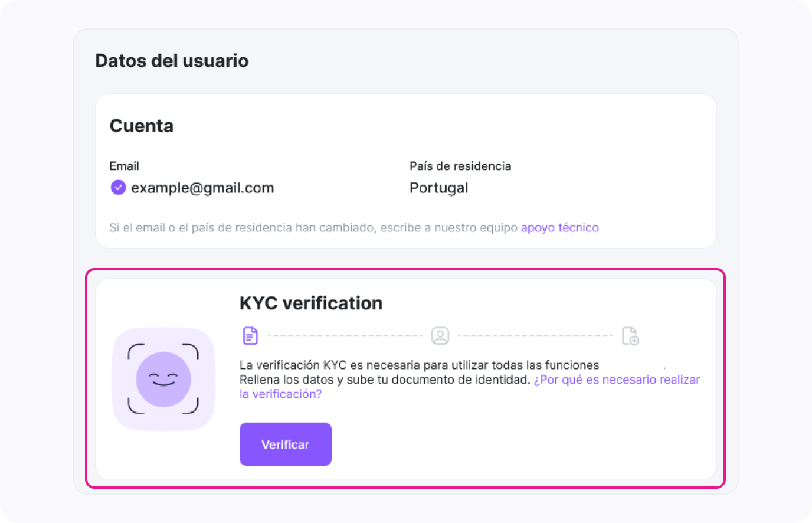
Task: Click the Portugal country value
Action: click(x=438, y=188)
